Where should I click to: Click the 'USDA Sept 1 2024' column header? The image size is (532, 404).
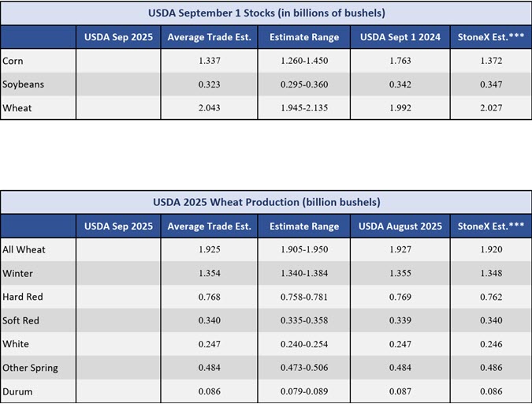tap(400, 37)
